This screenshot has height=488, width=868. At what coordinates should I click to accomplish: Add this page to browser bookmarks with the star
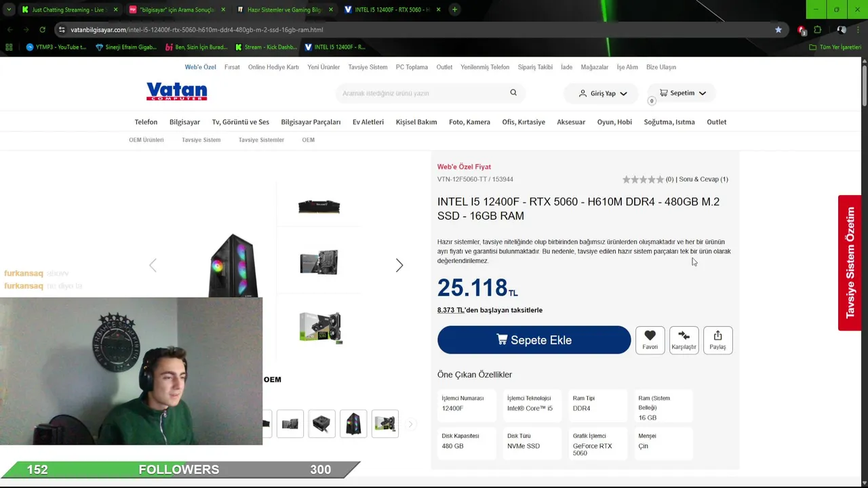point(778,30)
